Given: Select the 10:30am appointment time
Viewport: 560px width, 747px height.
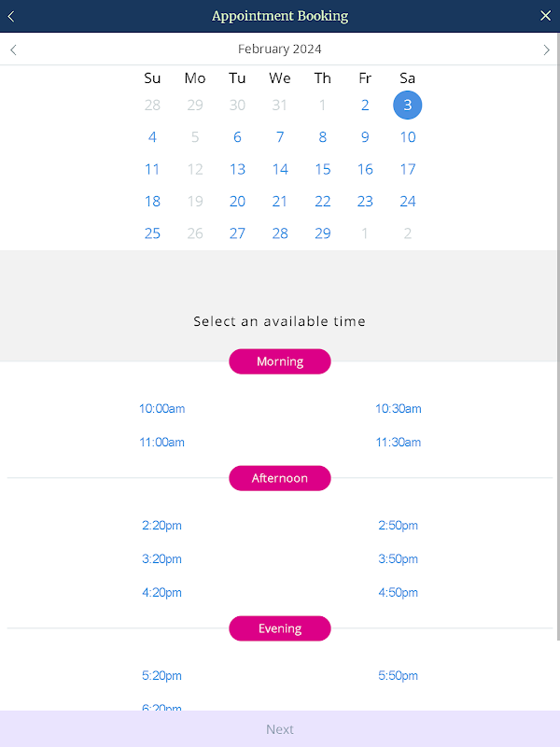Looking at the screenshot, I should (398, 409).
